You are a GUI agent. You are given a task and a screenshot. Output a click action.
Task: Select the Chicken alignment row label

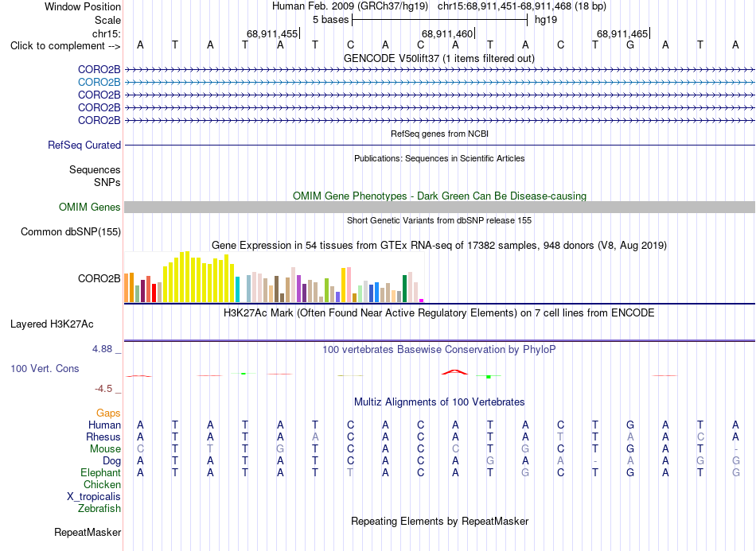(102, 484)
